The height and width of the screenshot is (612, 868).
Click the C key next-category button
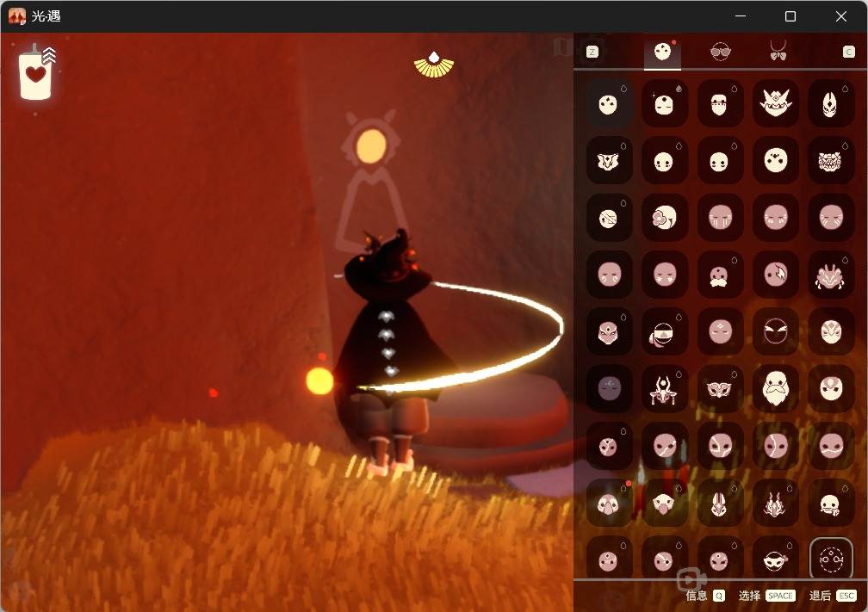(849, 52)
